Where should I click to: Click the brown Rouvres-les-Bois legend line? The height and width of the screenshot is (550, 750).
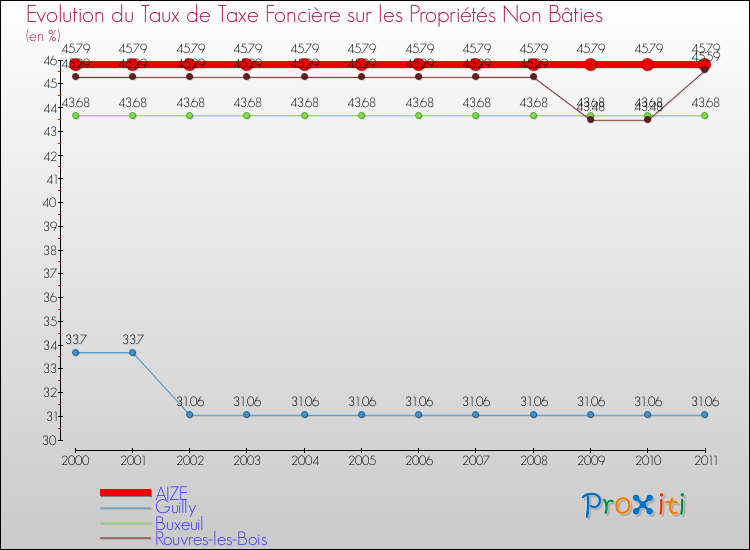point(126,539)
